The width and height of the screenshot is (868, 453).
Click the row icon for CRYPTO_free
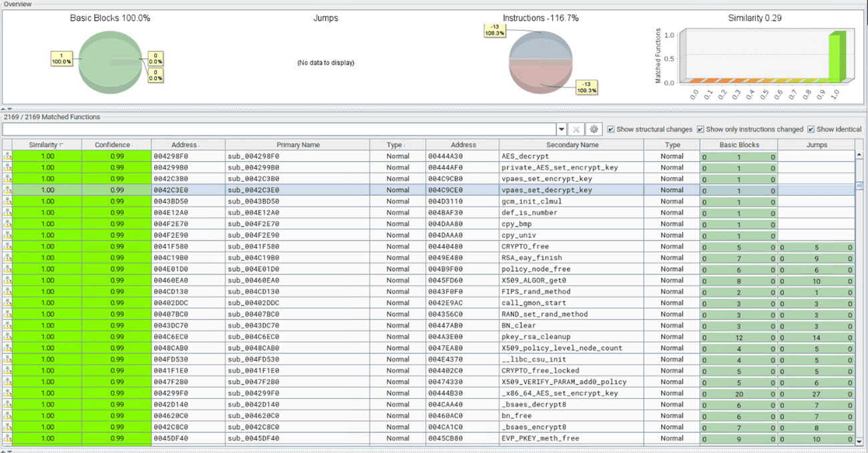click(7, 247)
